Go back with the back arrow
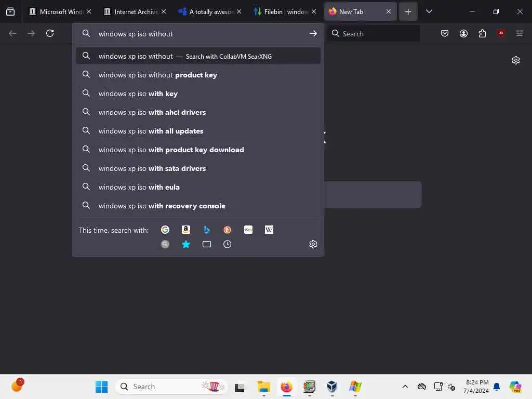 pos(12,33)
